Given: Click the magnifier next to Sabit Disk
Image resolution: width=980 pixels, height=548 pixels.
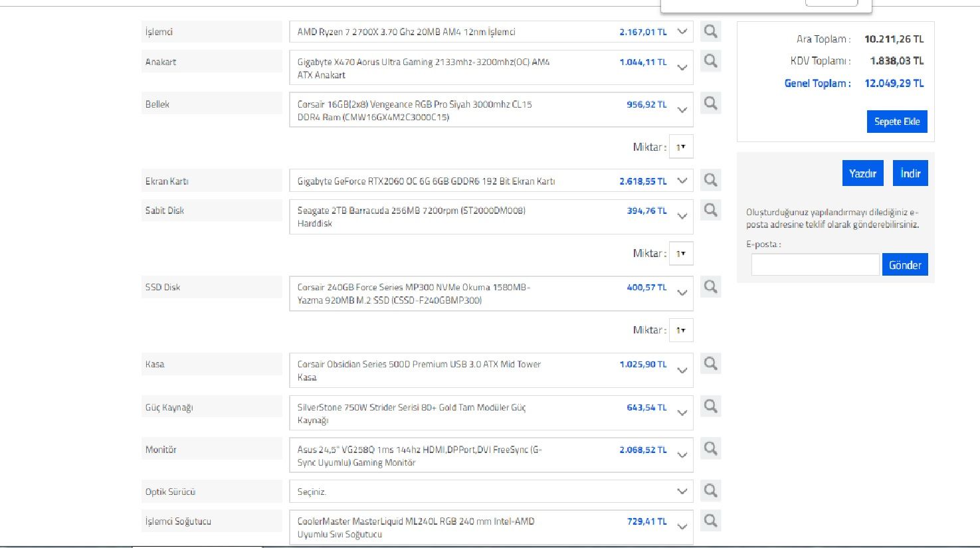Looking at the screenshot, I should click(710, 210).
